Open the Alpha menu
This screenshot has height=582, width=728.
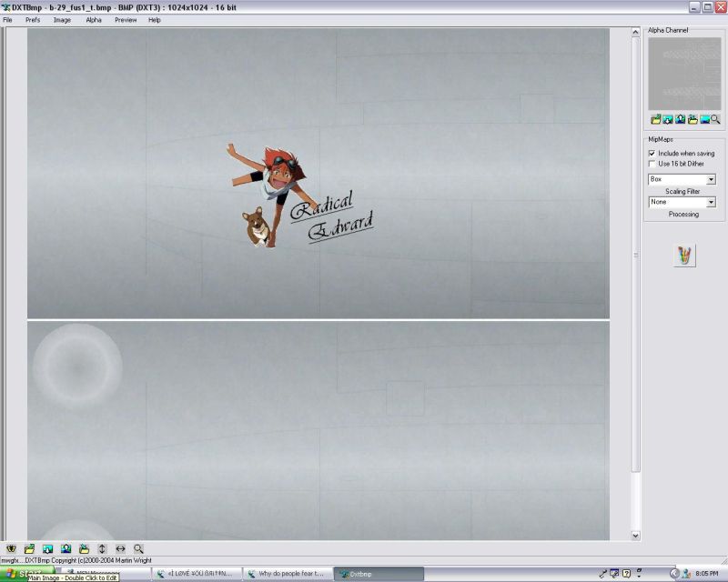click(94, 19)
